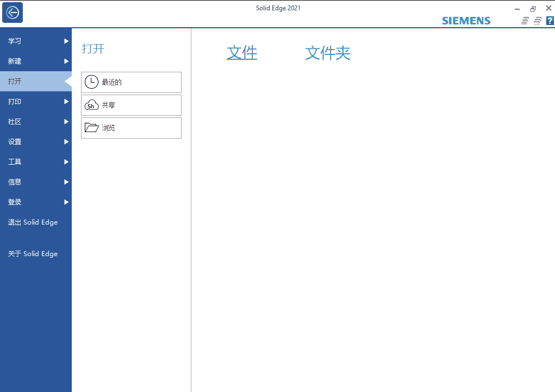Open the 社区 menu item

(x=15, y=122)
